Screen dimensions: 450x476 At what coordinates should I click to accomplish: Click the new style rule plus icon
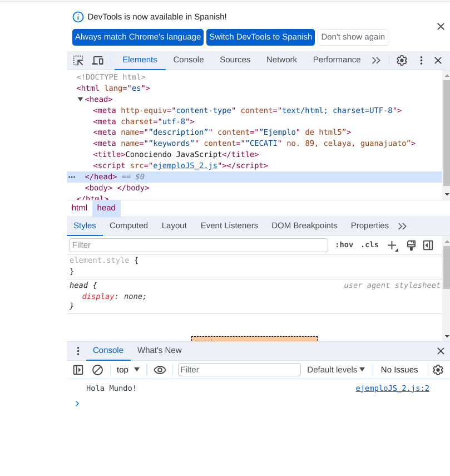[392, 245]
